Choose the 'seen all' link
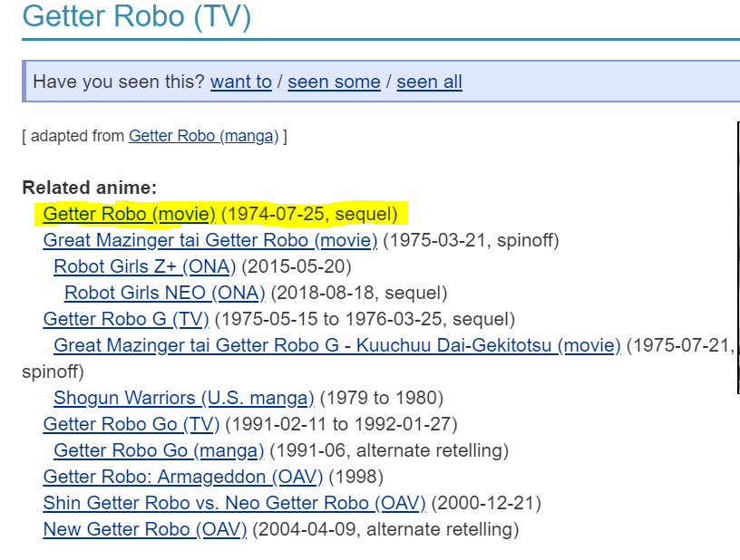This screenshot has height=560, width=740. click(429, 82)
